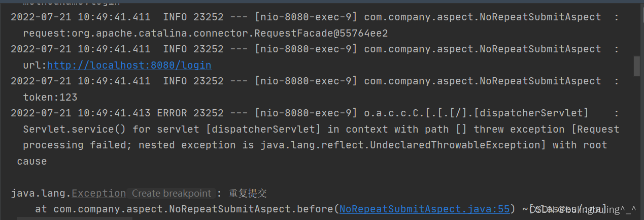The image size is (644, 220).
Task: Click the vertical scrollbar thumb
Action: point(636,67)
